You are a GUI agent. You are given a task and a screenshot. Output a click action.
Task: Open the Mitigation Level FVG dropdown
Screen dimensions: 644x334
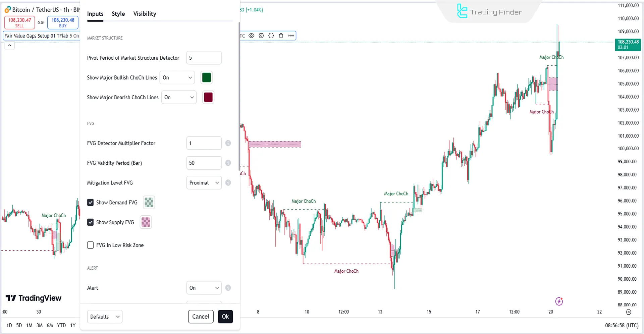204,183
